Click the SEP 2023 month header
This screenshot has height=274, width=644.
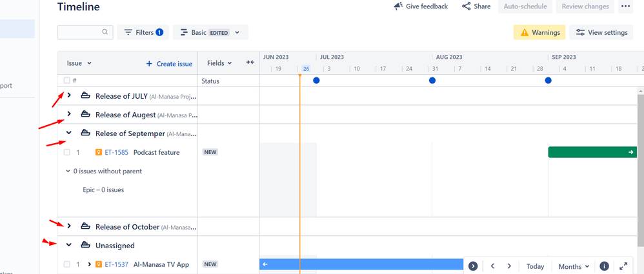click(x=564, y=57)
